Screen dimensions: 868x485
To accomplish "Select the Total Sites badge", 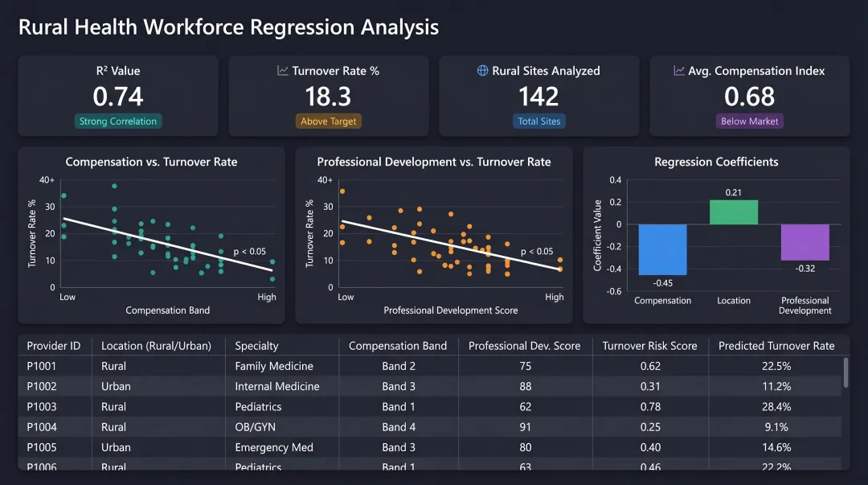I will click(538, 121).
